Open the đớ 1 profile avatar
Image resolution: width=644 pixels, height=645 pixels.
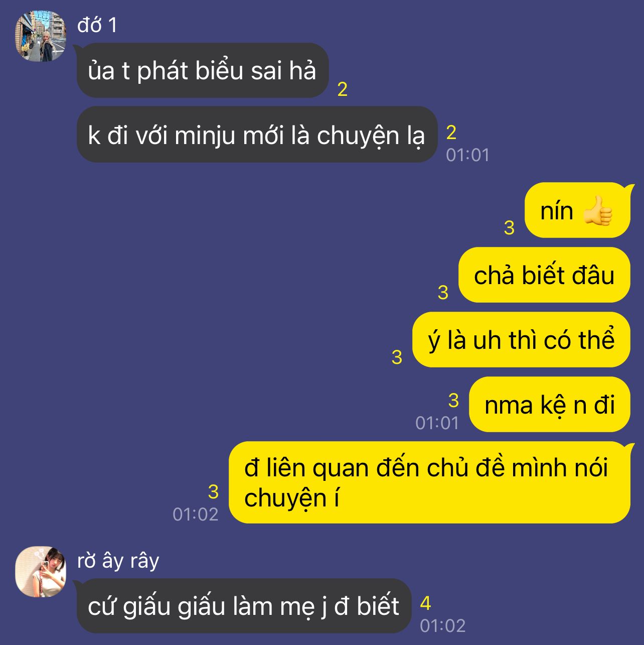pos(41,36)
